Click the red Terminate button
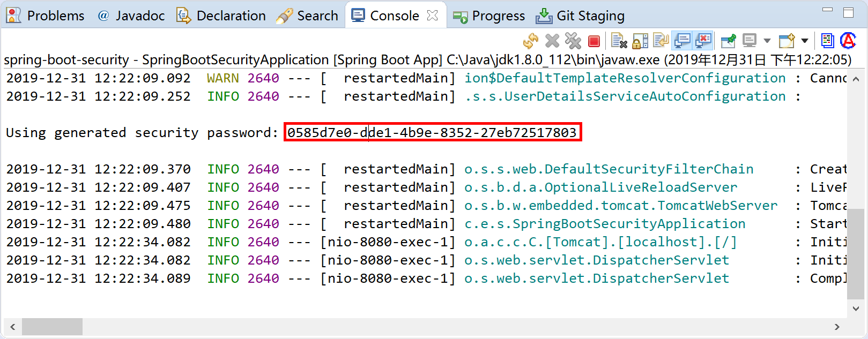Viewport: 868px width, 339px height. tap(593, 41)
